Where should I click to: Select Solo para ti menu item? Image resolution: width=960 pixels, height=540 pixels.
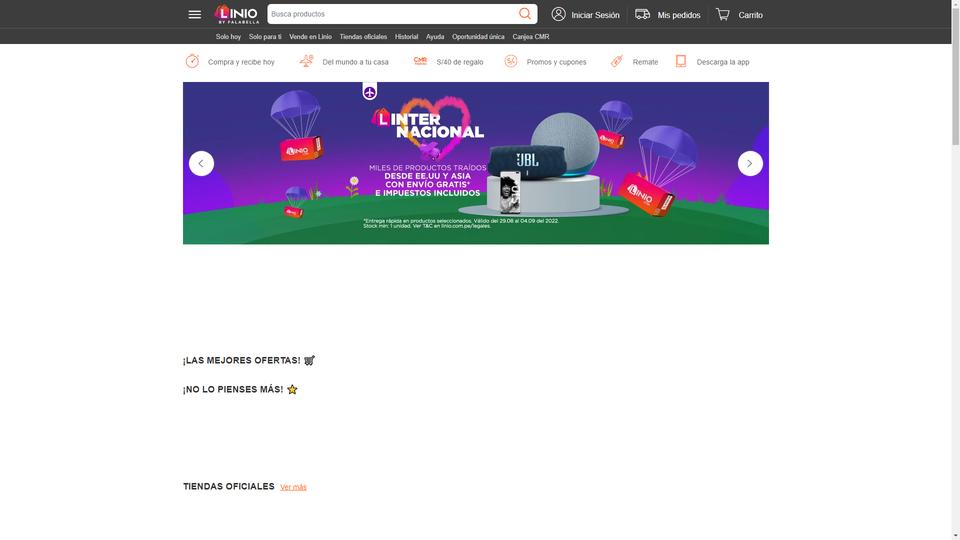tap(265, 37)
